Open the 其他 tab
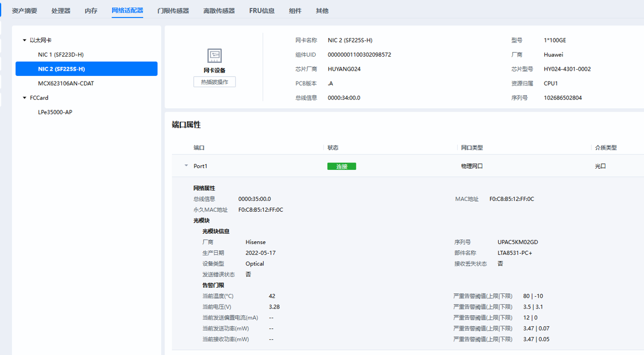The image size is (644, 355). coord(322,11)
